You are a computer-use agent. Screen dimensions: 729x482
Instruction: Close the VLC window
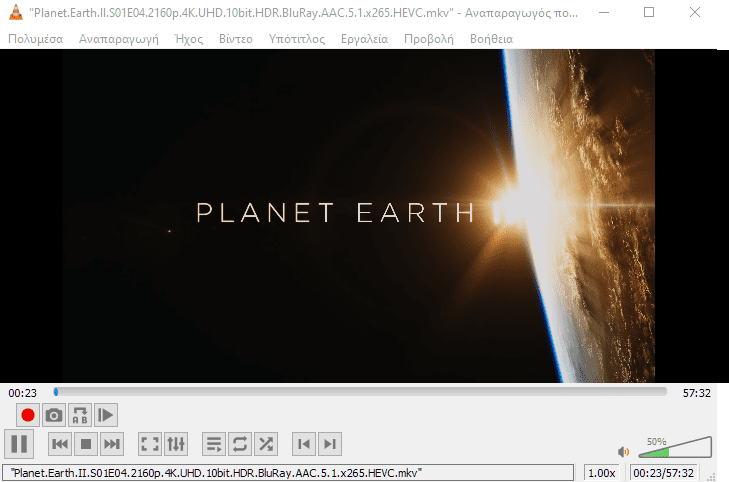[695, 13]
